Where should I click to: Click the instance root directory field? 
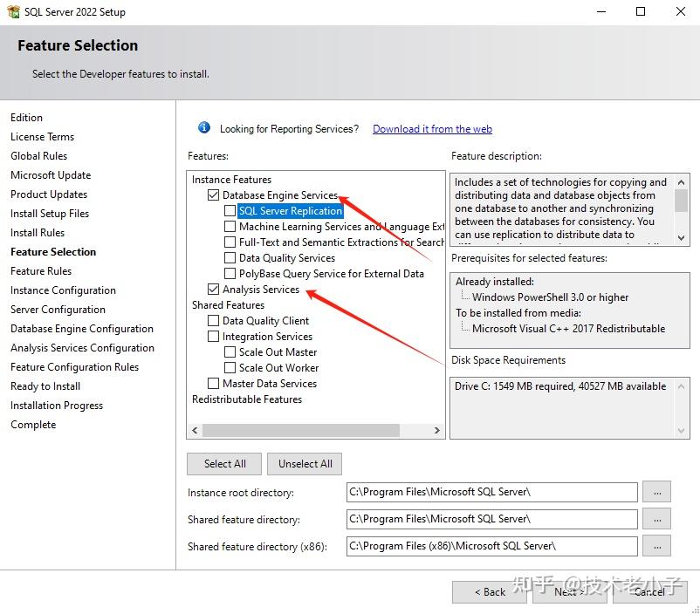coord(491,492)
